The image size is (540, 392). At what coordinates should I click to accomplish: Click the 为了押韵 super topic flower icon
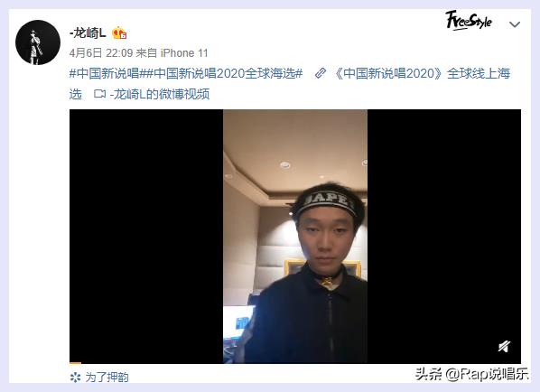[75, 378]
